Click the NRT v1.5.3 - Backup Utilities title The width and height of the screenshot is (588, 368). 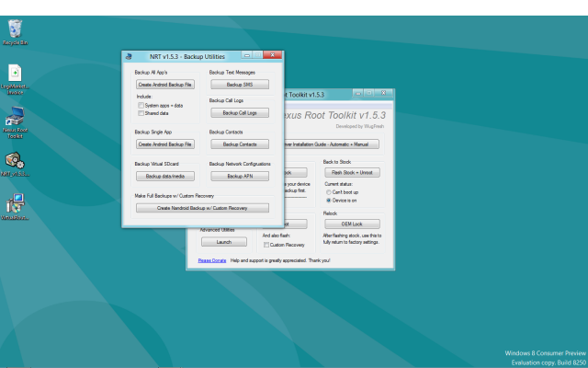[x=187, y=57]
